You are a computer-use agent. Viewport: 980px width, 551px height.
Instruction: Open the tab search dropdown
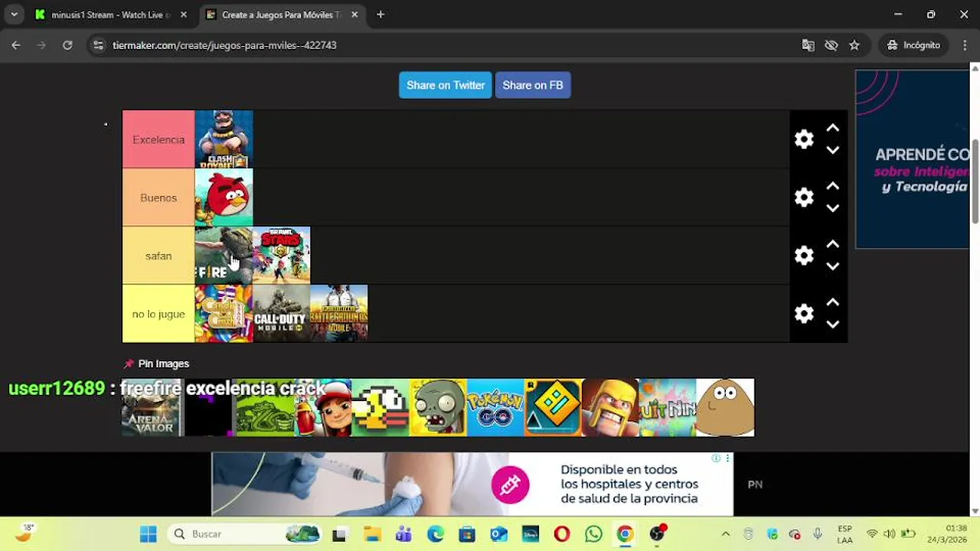[x=14, y=15]
